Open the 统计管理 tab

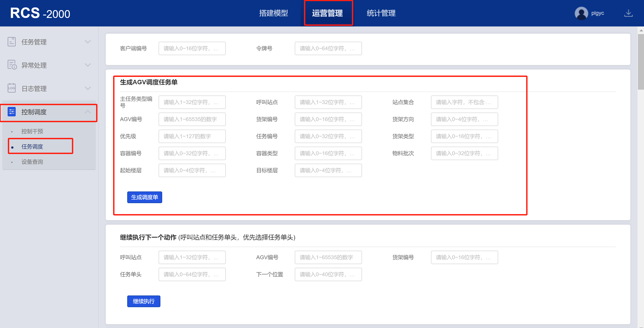381,13
